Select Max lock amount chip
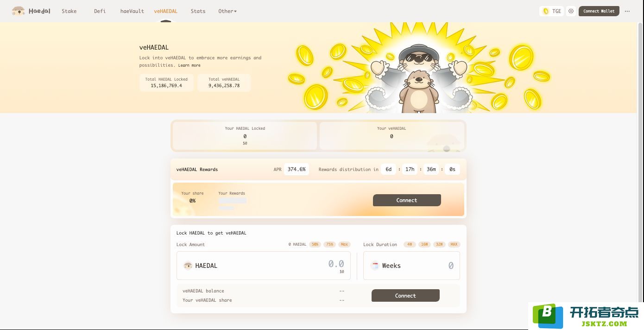This screenshot has height=330, width=644. point(344,244)
